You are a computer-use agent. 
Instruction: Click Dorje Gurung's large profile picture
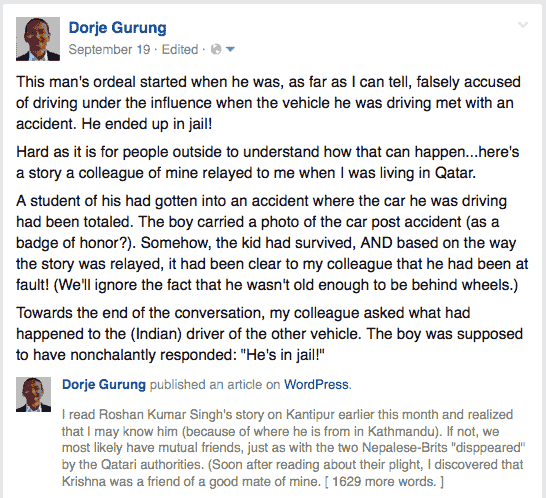click(38, 39)
